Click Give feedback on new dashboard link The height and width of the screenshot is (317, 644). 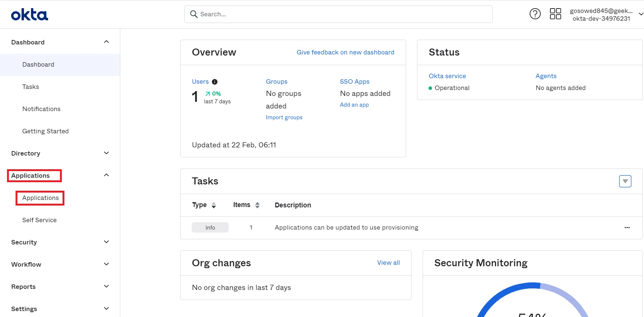point(345,53)
